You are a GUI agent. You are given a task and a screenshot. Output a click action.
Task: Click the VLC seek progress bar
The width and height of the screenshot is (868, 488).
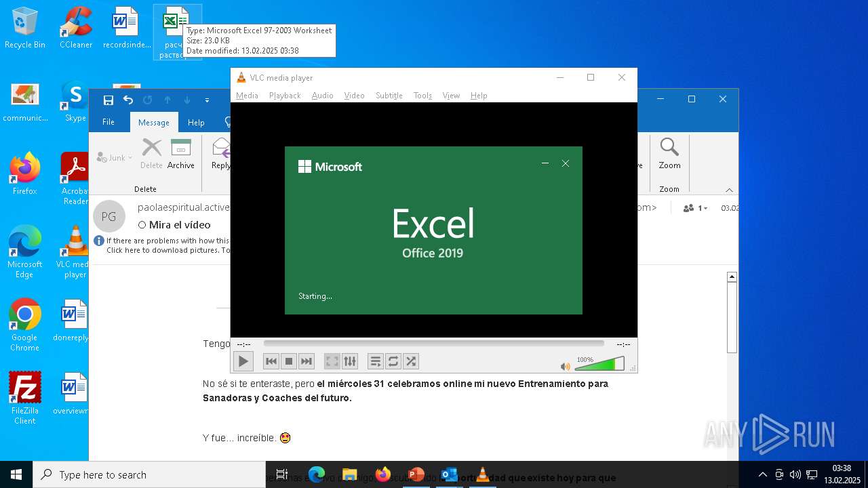coord(433,344)
